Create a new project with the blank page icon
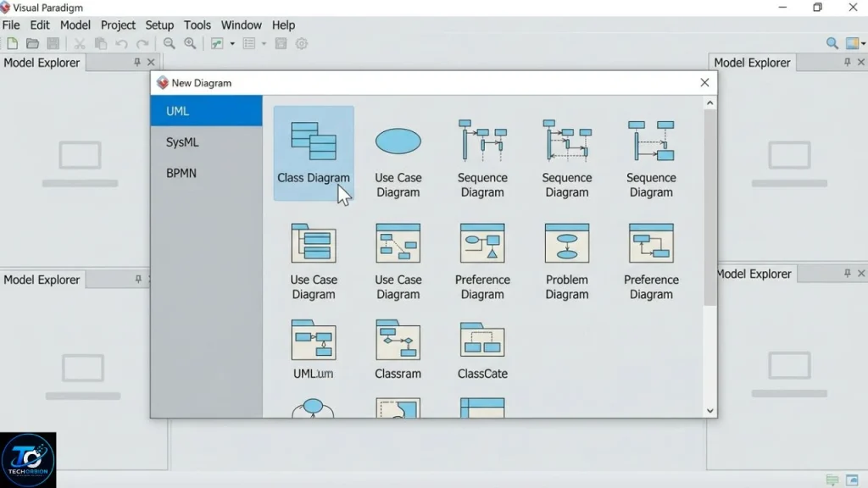This screenshot has height=488, width=868. (12, 44)
